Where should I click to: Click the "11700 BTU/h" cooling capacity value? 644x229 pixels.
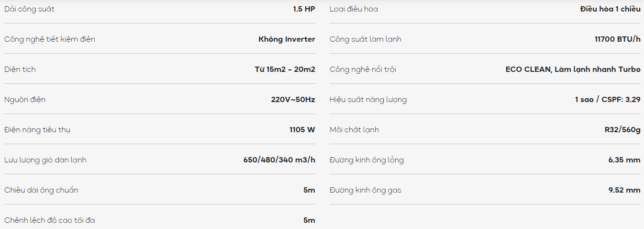[x=617, y=39]
